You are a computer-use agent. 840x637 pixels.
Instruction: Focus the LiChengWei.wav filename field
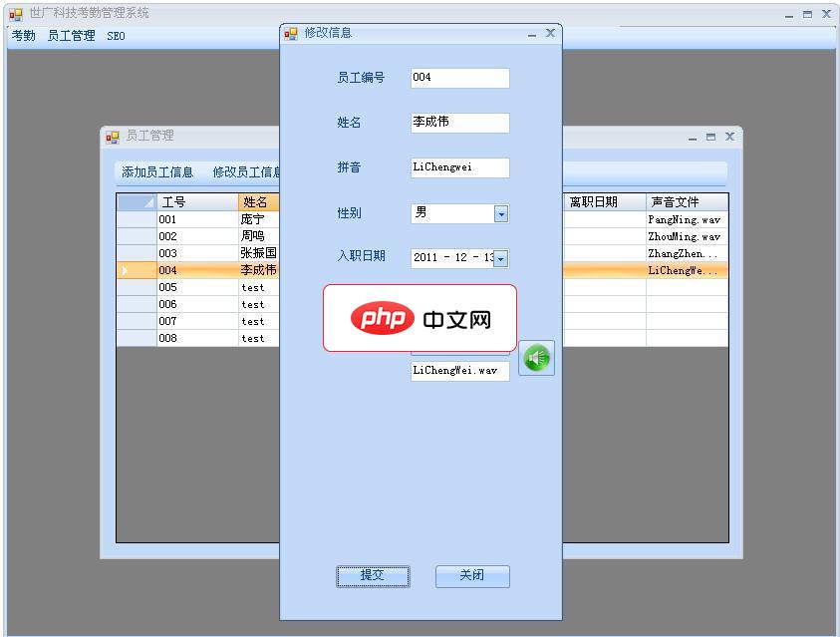[460, 371]
